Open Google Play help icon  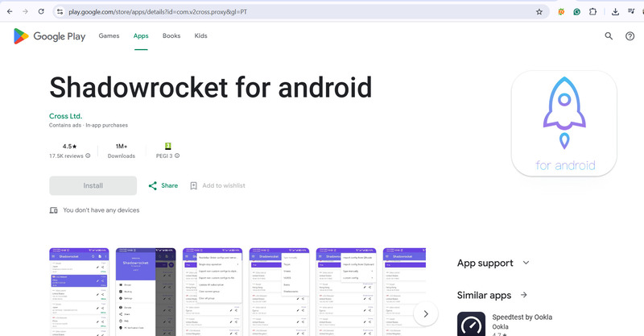[630, 36]
